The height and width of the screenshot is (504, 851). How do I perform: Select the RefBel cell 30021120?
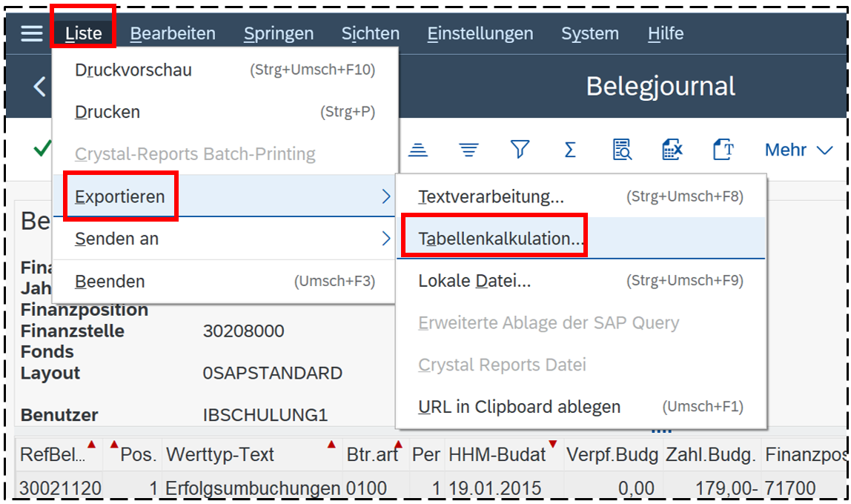[60, 488]
